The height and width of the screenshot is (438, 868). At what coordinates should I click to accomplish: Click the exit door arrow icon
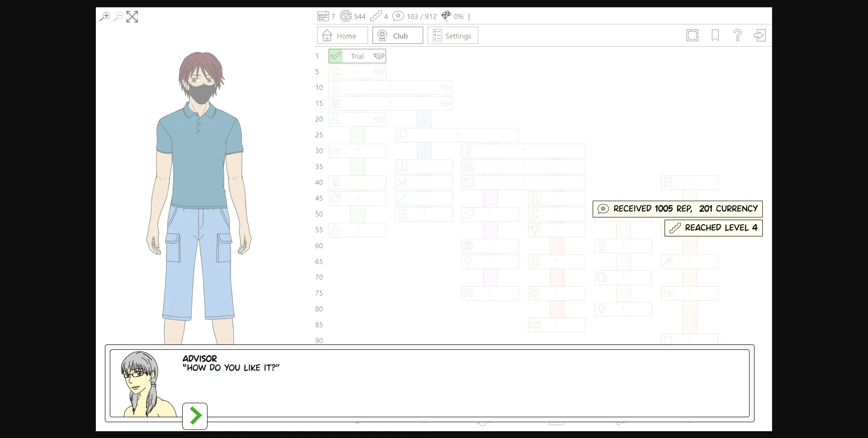click(760, 35)
